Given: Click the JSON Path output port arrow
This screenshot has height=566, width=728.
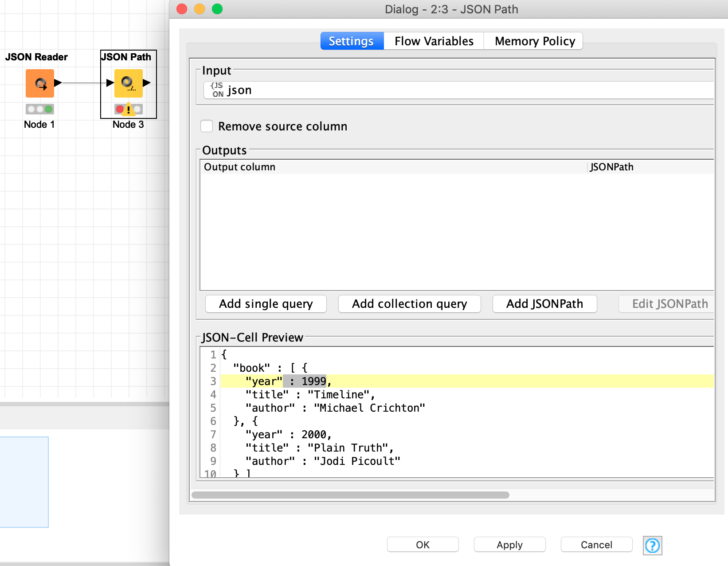Looking at the screenshot, I should click(147, 83).
